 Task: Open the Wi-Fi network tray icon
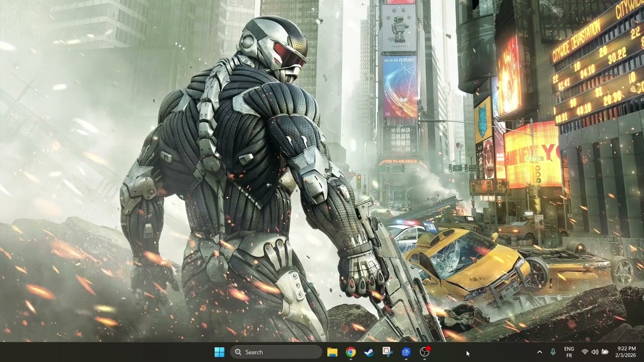pos(585,352)
